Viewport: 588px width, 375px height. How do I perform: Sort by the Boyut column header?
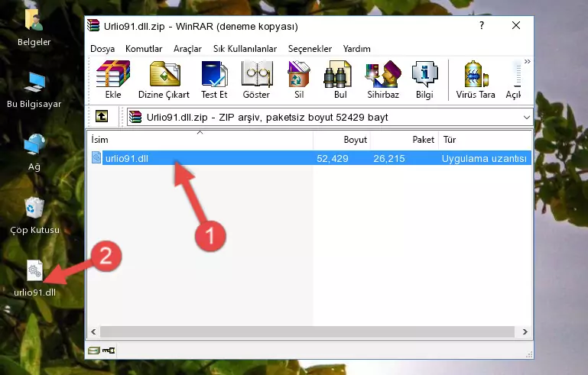click(342, 140)
